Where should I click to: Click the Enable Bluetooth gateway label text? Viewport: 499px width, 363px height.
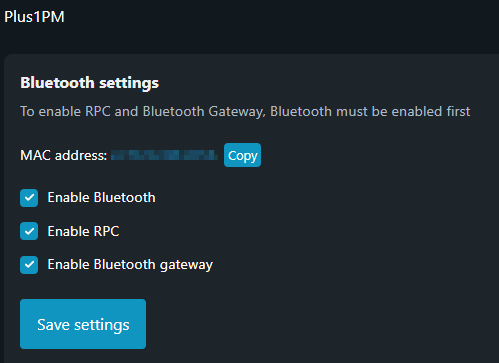tap(130, 265)
